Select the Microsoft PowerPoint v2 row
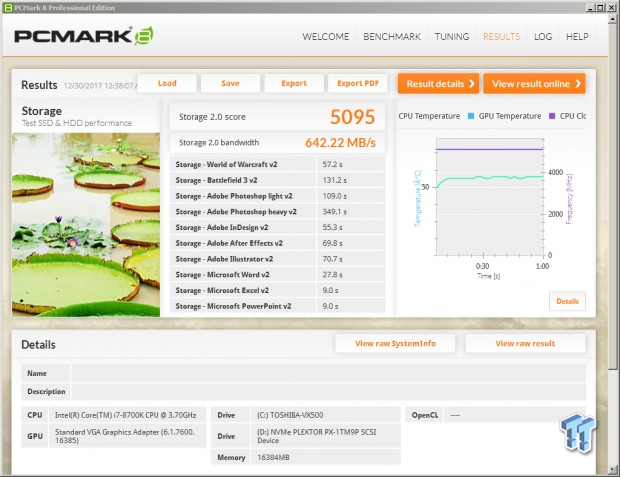The height and width of the screenshot is (477, 620). click(x=277, y=306)
